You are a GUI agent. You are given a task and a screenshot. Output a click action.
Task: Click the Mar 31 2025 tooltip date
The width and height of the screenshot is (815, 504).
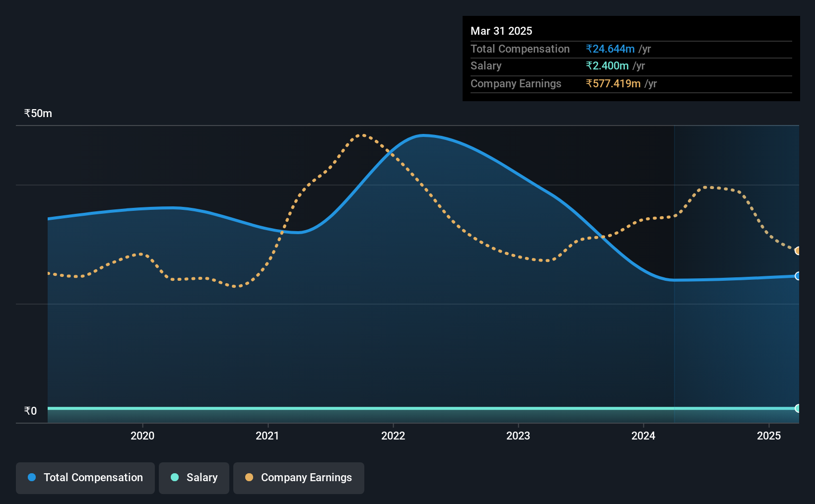tap(501, 31)
